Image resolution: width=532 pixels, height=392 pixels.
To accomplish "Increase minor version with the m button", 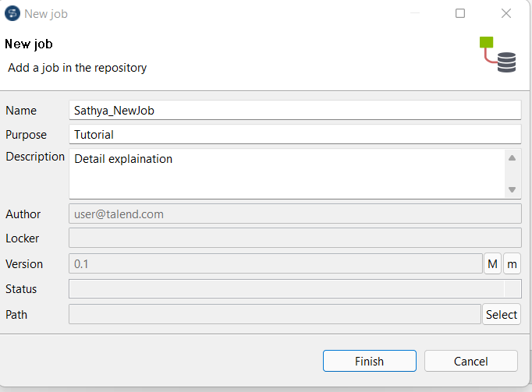I will 512,264.
